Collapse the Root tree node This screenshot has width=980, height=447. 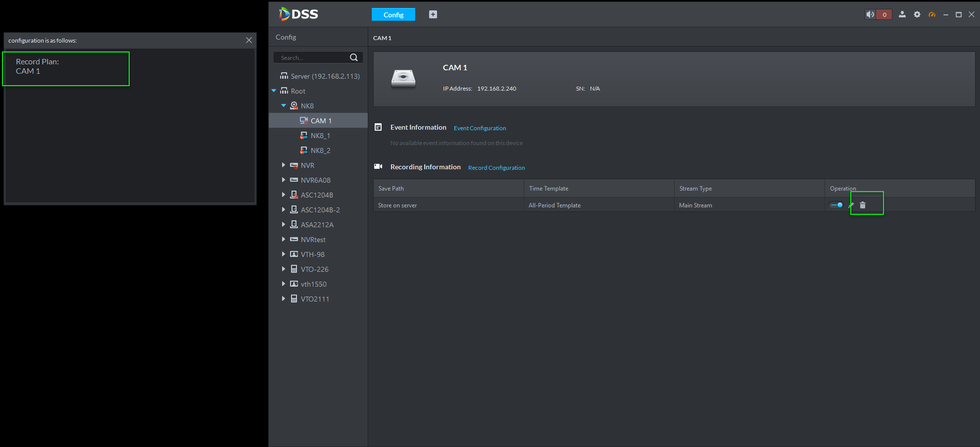pyautogui.click(x=274, y=91)
